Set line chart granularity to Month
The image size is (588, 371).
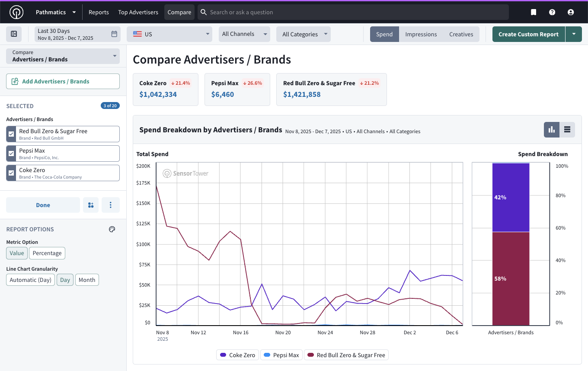pyautogui.click(x=87, y=280)
